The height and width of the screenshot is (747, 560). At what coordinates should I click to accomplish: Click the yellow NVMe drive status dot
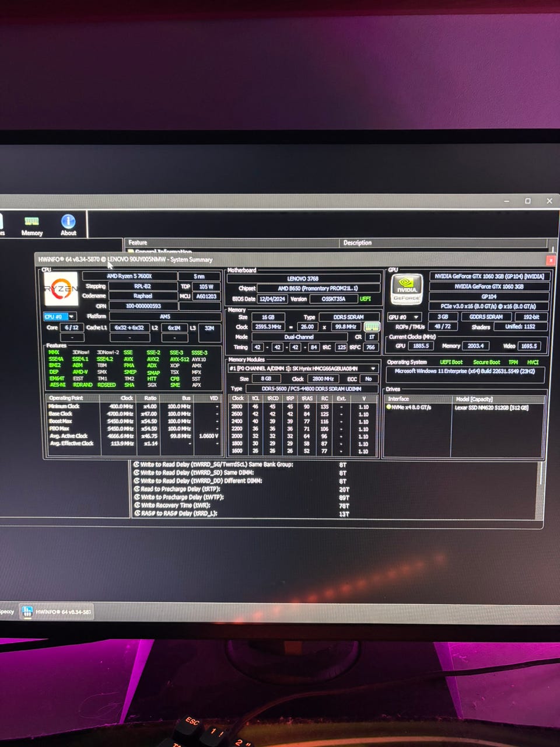(389, 407)
